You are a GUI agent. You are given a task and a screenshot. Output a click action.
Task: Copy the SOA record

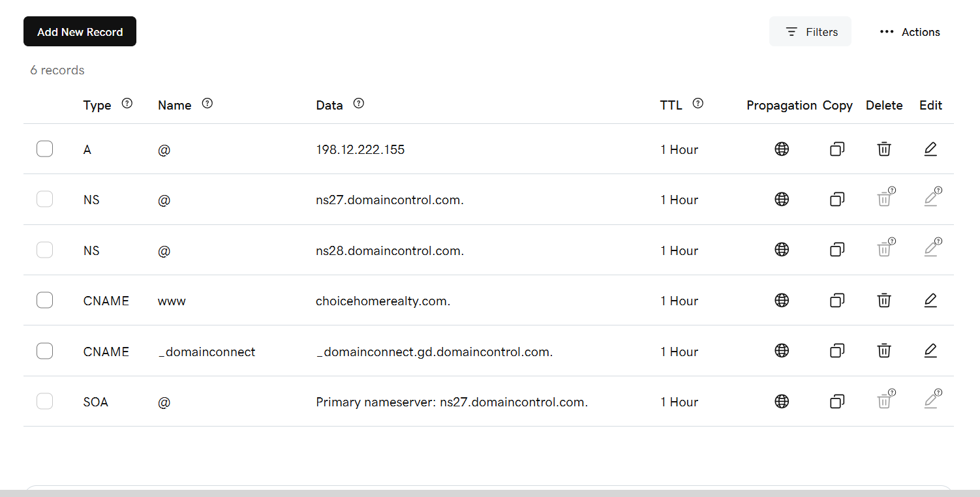click(x=837, y=402)
